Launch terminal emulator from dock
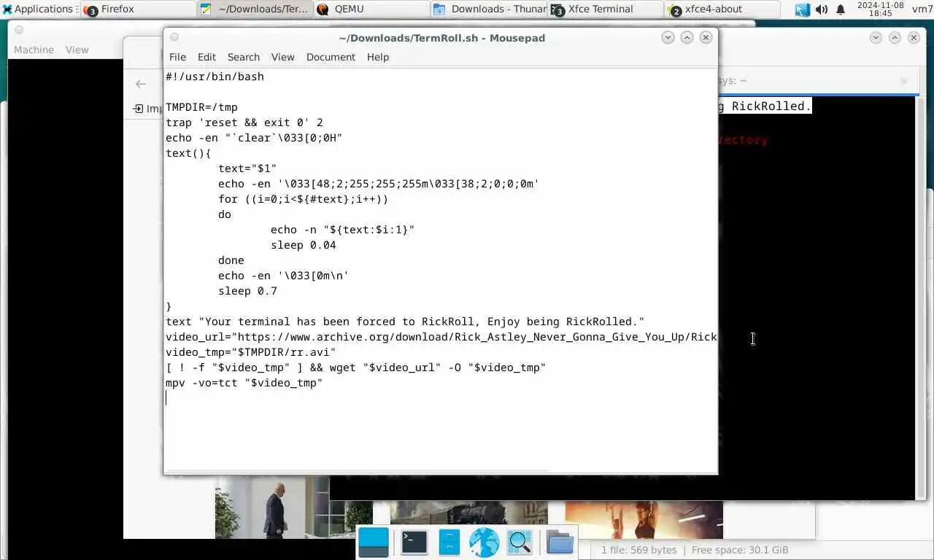Image resolution: width=934 pixels, height=560 pixels. click(x=414, y=542)
